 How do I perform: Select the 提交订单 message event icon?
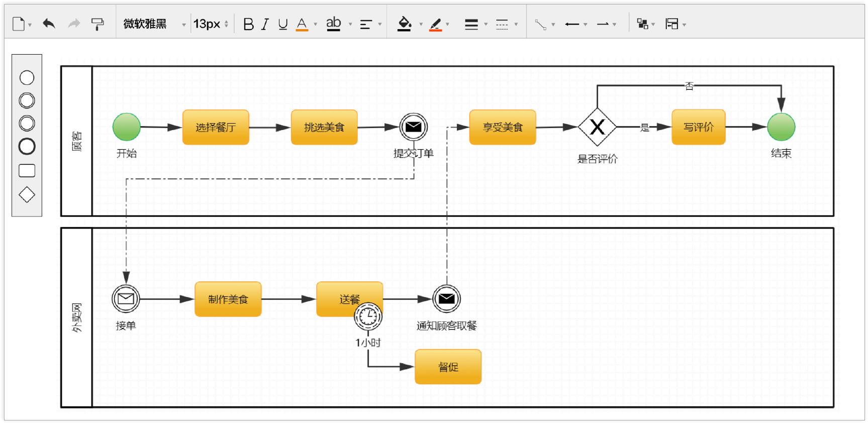click(414, 127)
